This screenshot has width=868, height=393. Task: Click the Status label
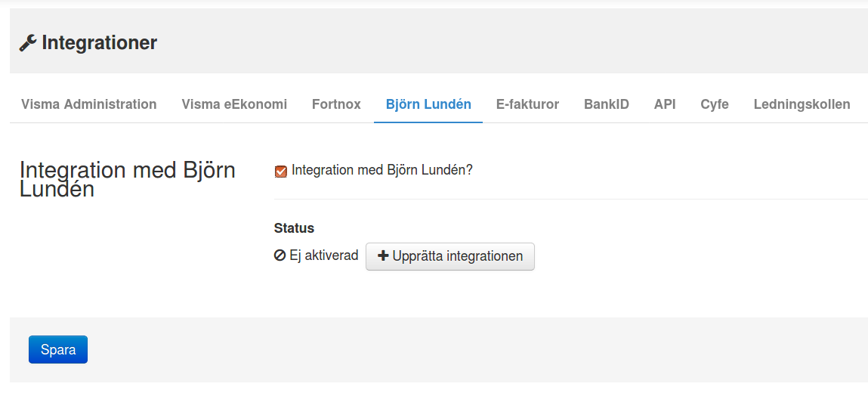click(294, 228)
